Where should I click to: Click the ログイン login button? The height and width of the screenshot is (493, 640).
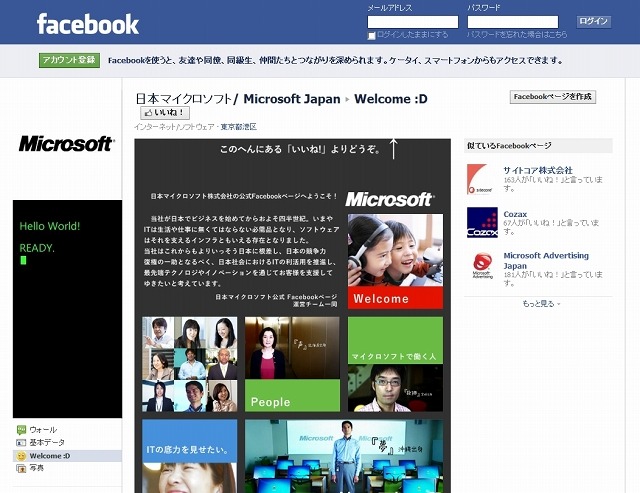coord(593,21)
